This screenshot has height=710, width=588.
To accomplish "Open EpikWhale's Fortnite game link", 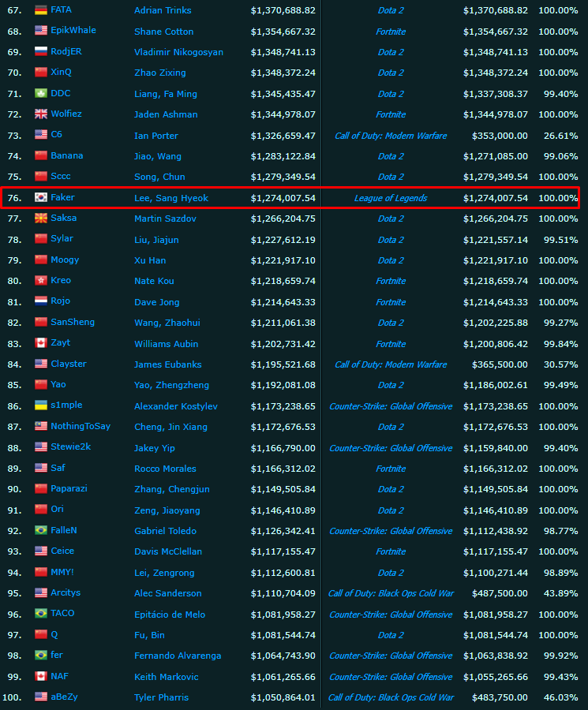I will click(x=391, y=32).
